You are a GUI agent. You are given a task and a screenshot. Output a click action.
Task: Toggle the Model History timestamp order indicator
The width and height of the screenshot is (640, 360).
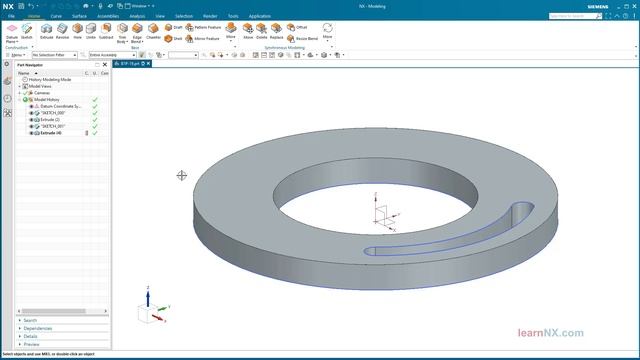point(25,100)
